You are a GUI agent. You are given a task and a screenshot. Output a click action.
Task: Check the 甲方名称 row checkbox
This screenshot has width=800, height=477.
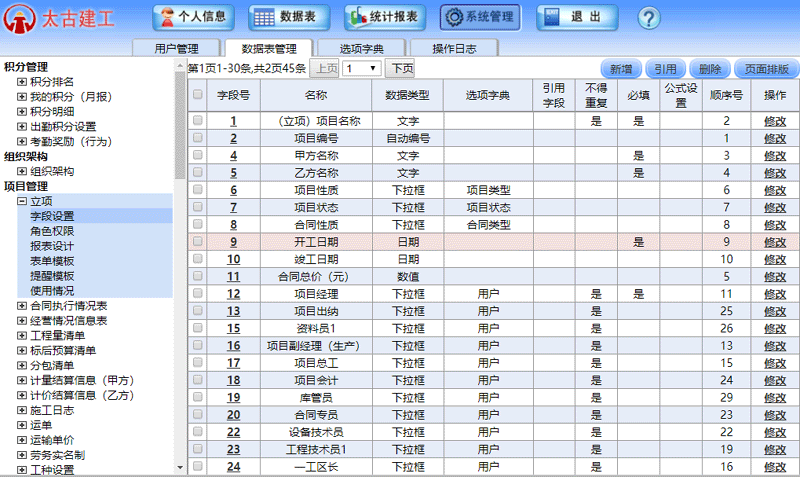197,155
